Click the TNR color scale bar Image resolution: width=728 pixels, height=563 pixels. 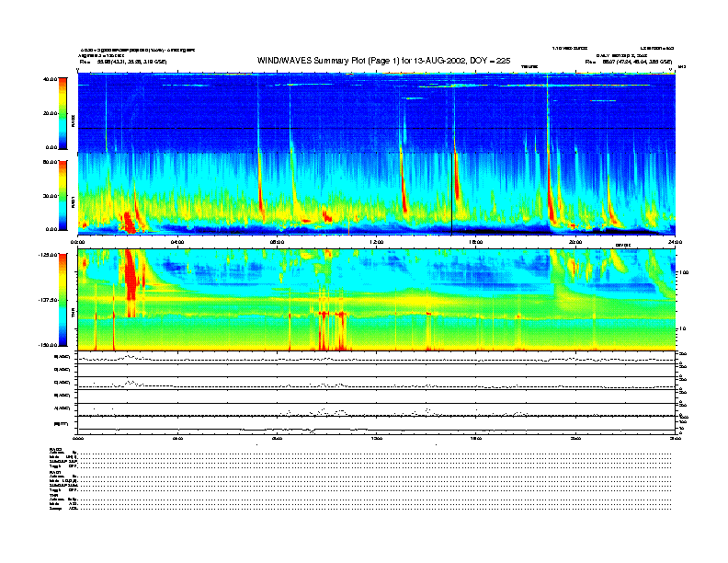click(63, 300)
